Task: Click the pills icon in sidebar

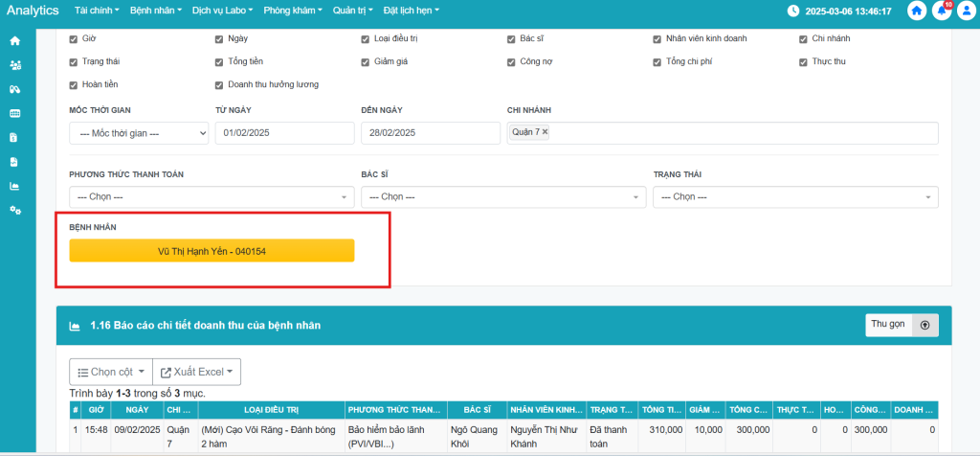Action: coord(14,89)
